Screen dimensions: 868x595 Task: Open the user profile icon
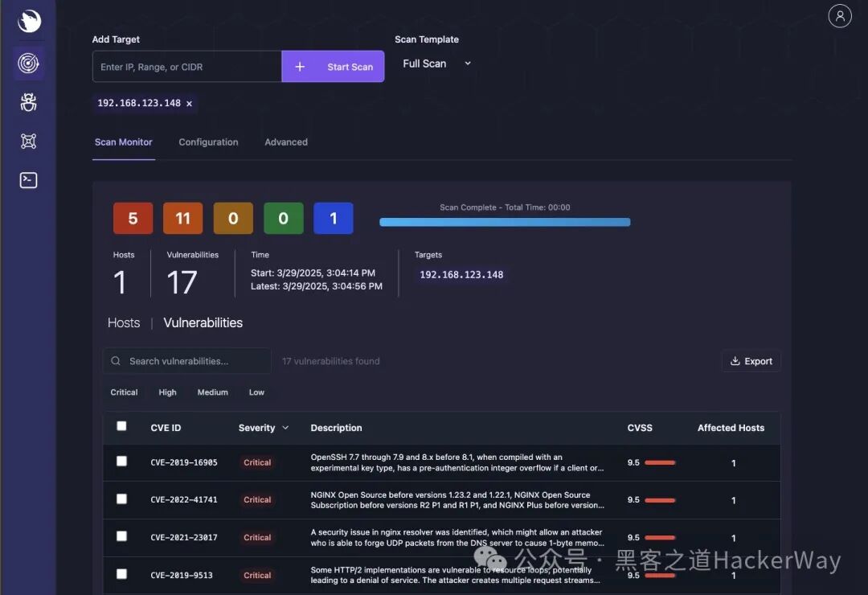coord(839,15)
